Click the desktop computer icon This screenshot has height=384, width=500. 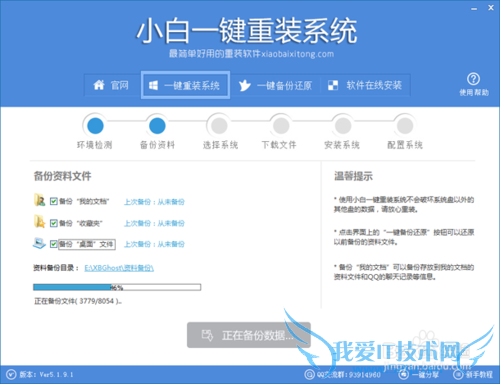39,243
